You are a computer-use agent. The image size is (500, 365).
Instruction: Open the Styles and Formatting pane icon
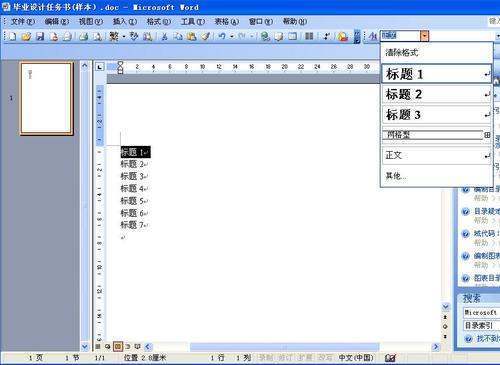click(x=373, y=36)
